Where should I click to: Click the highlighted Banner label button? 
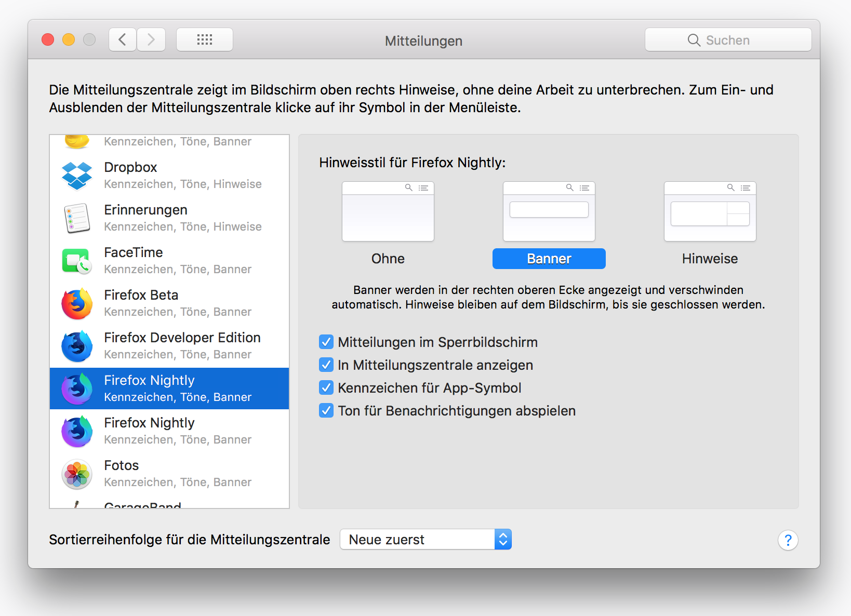549,259
